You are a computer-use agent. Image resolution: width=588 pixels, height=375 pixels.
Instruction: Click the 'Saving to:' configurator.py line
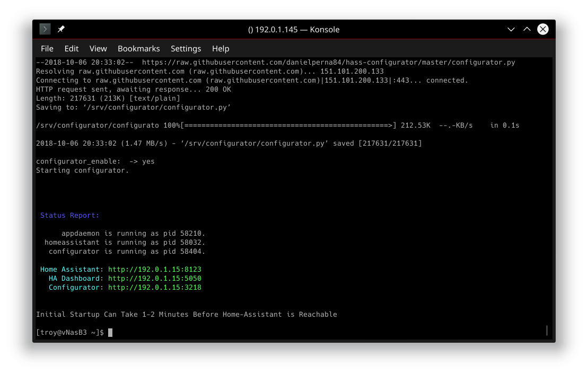coord(134,107)
